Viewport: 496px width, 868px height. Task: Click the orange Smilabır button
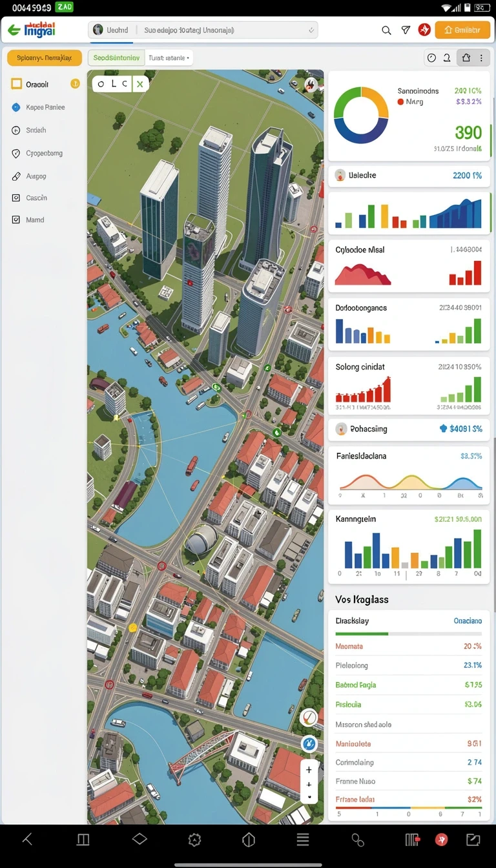pos(462,30)
